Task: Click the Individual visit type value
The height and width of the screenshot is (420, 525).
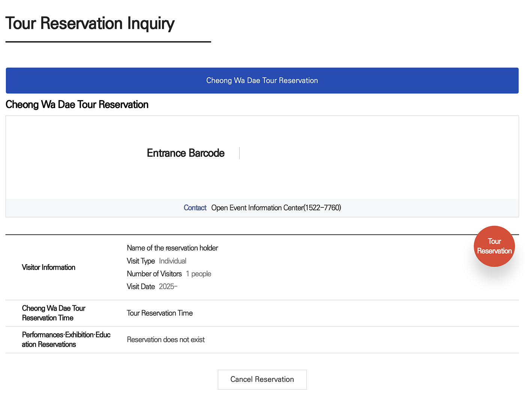Action: 172,261
